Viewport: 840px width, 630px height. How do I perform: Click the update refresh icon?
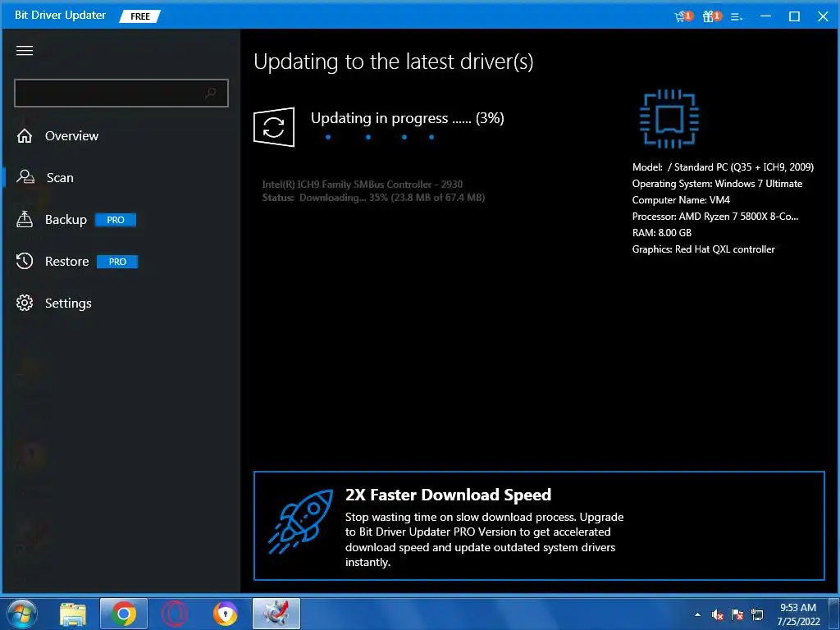tap(274, 127)
